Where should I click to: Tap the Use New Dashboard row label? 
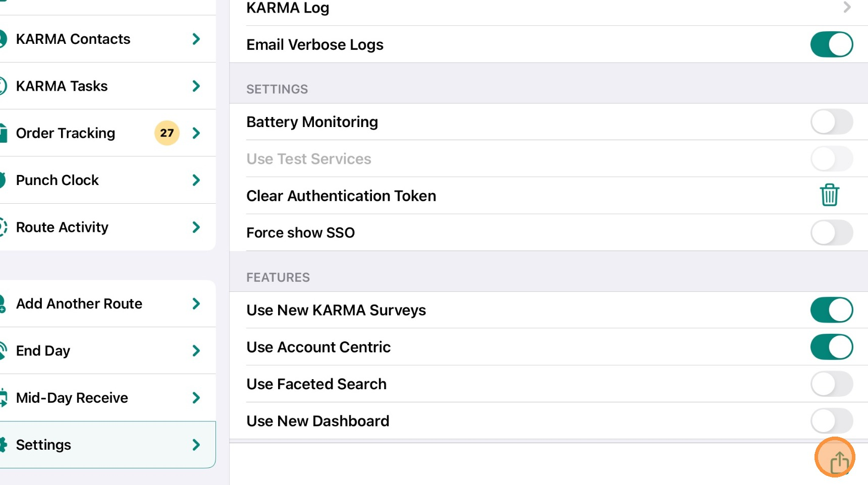click(x=318, y=421)
